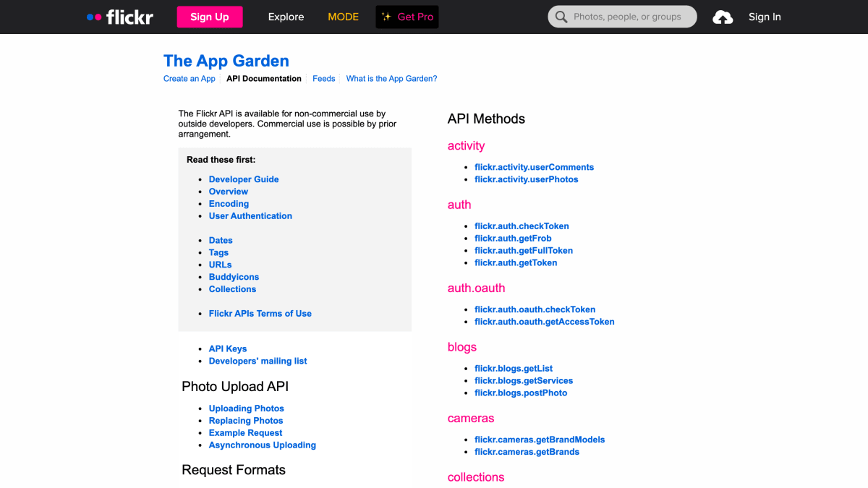
Task: Open flickr.cameras.getBrands method
Action: pos(527,452)
